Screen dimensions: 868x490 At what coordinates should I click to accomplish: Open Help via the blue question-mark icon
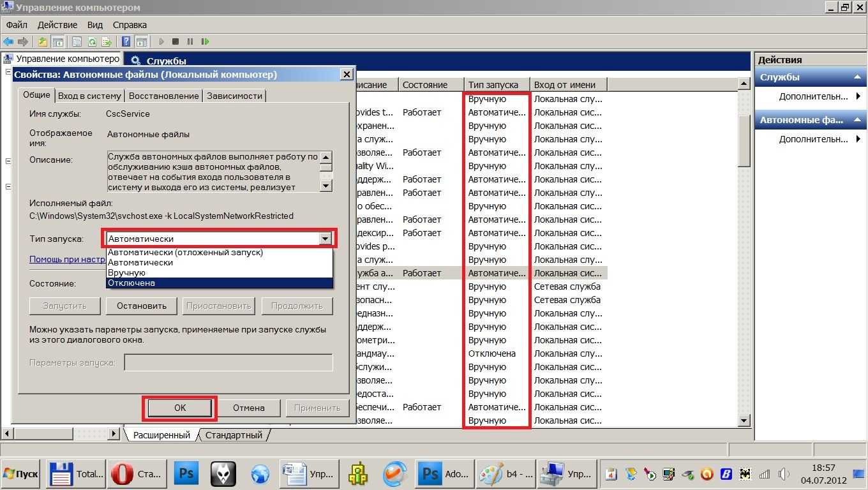[126, 42]
